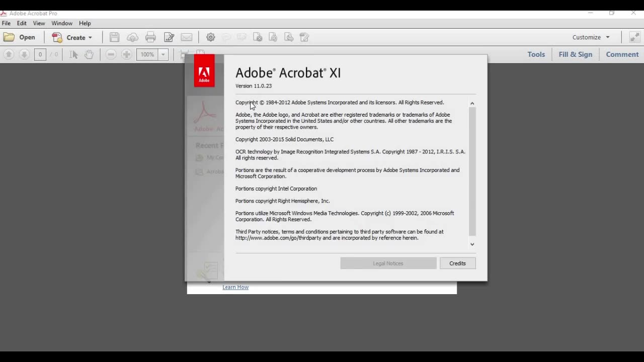Click the rotate page icon
The height and width of the screenshot is (362, 644).
(x=273, y=37)
